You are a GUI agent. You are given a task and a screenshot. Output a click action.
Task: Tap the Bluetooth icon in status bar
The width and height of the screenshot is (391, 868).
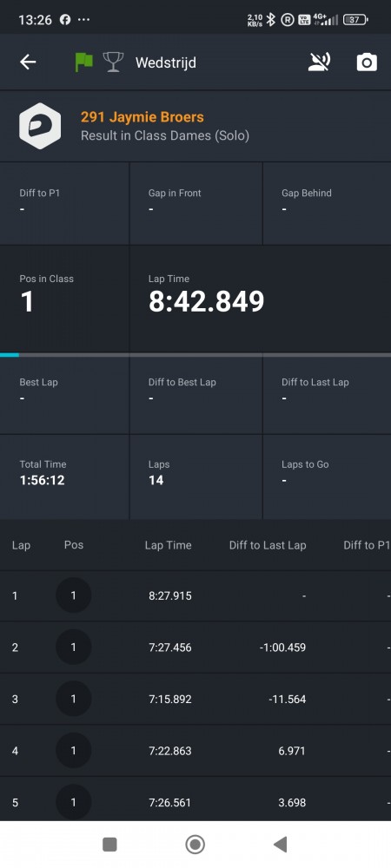(271, 20)
